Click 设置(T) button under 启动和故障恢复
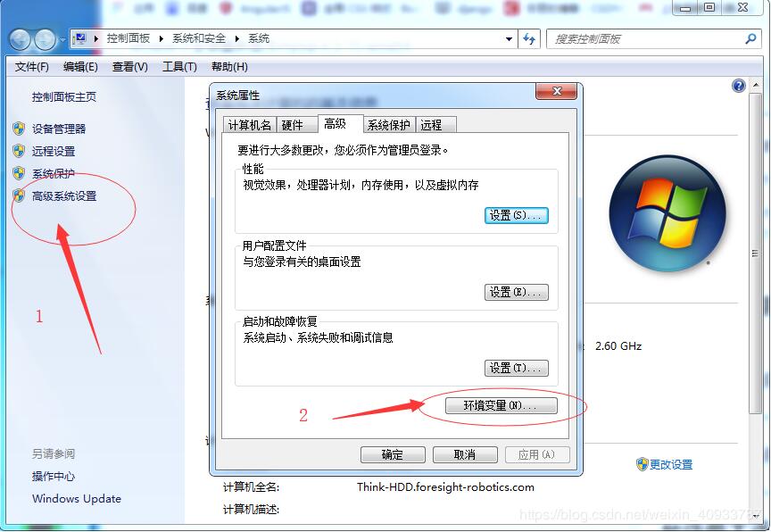The height and width of the screenshot is (532, 771). [x=517, y=368]
